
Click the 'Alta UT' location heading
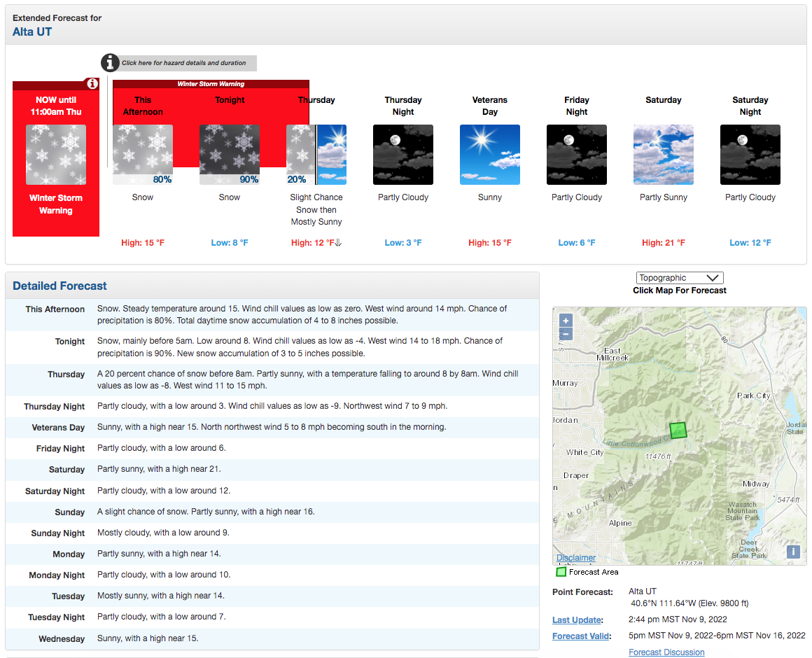(32, 31)
